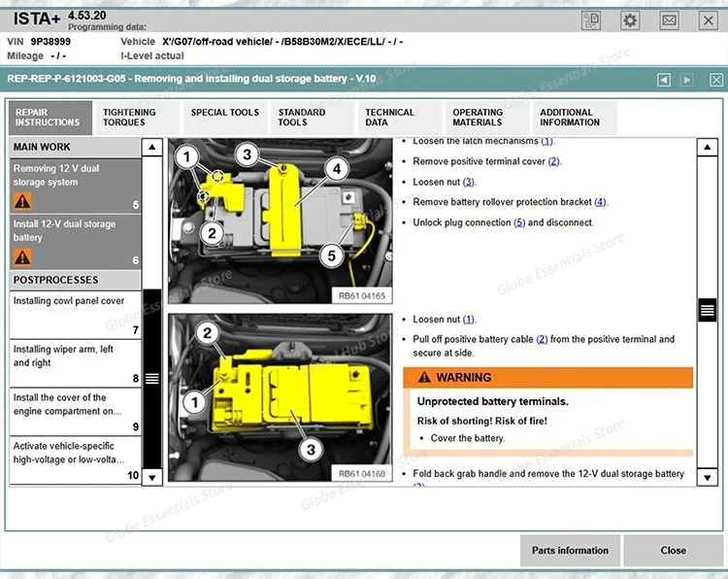Close the ISTA+ application window with X
Screen dimensions: 728x579
pyautogui.click(x=708, y=20)
